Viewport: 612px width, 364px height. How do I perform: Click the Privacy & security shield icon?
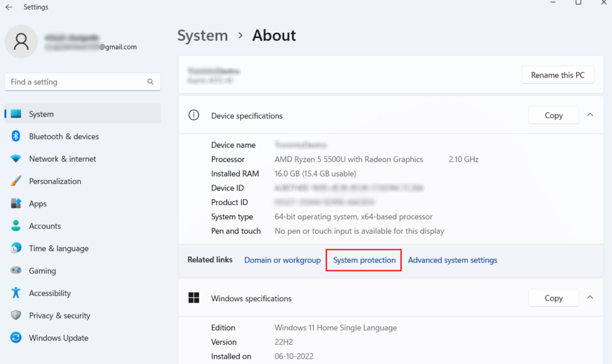tap(16, 316)
